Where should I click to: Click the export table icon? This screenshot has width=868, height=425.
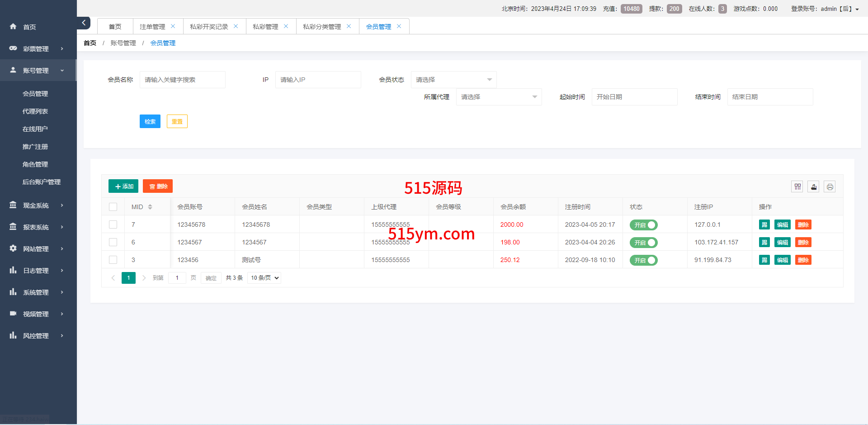[813, 186]
